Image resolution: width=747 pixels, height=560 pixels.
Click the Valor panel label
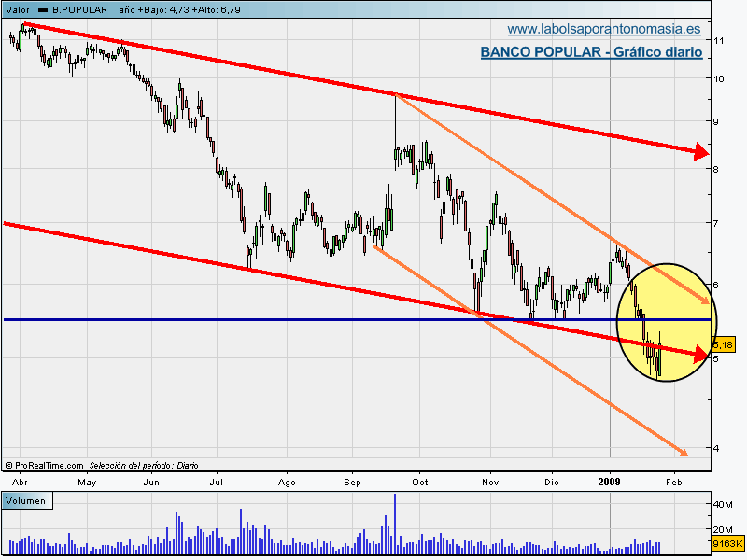click(x=16, y=8)
